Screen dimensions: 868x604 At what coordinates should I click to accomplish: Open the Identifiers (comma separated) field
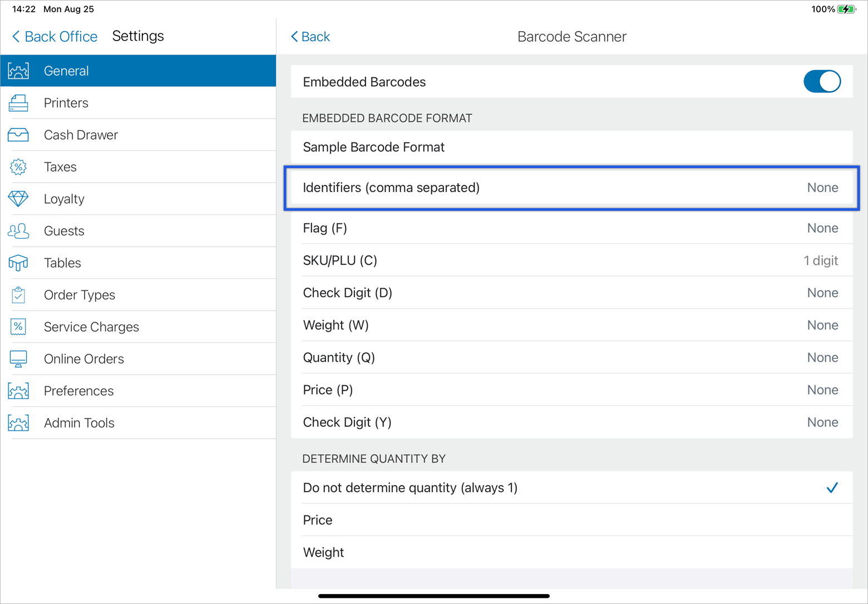[571, 188]
